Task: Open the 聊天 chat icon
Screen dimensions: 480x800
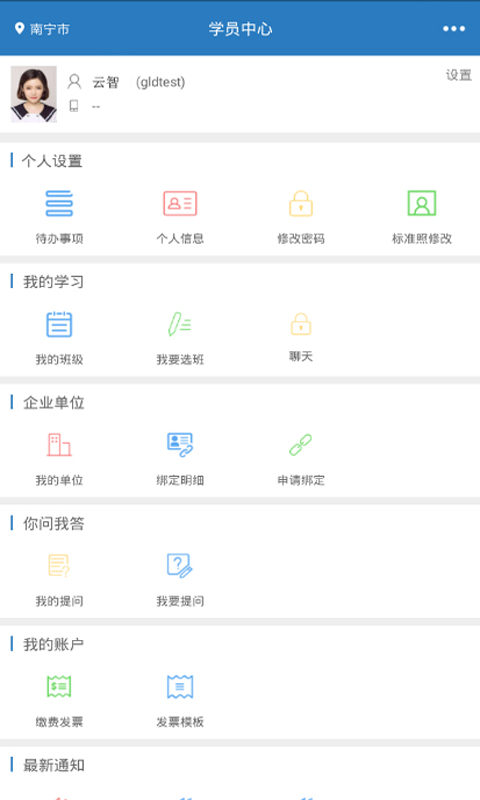Action: pos(300,324)
